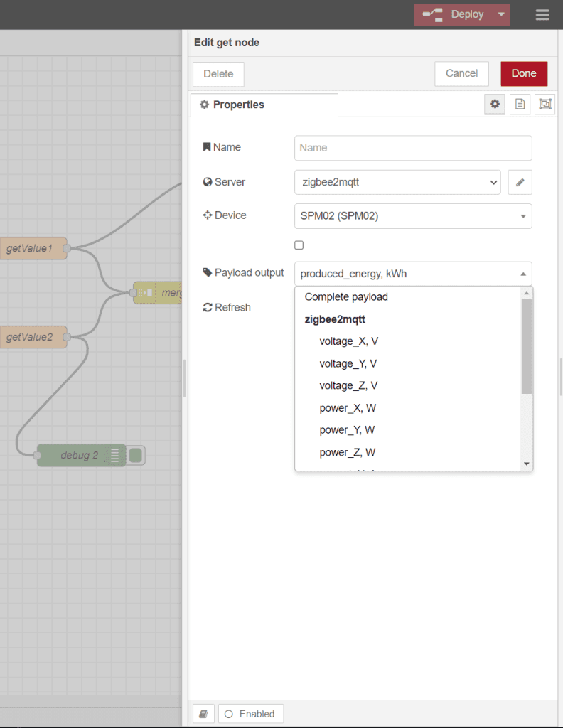Open node appearance settings icon
The width and height of the screenshot is (563, 728).
tap(545, 104)
